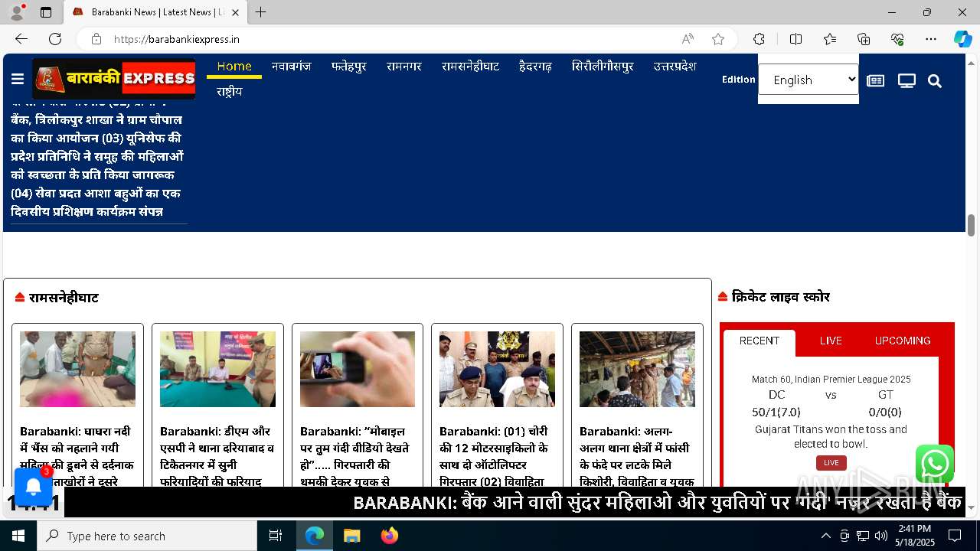Open the browser profile icon

click(x=16, y=12)
